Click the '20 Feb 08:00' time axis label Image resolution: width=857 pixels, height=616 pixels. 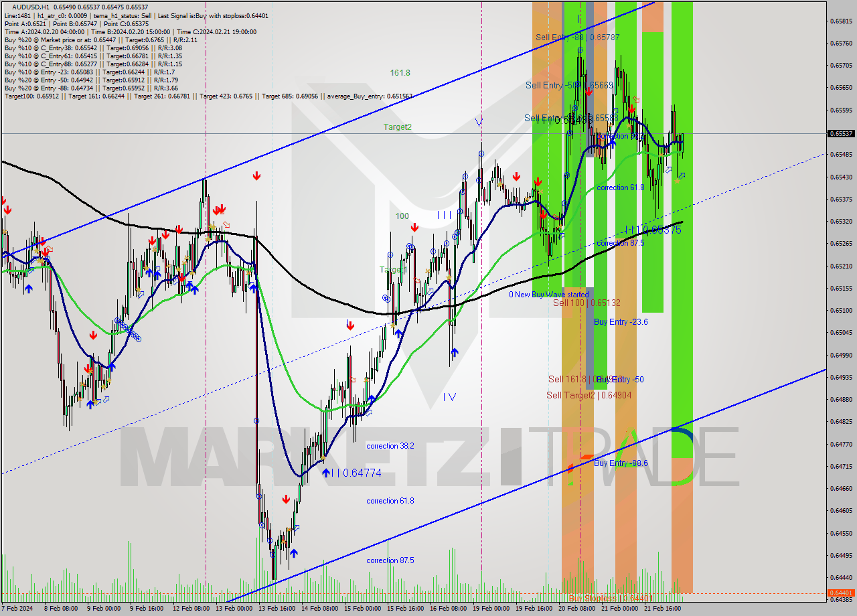point(576,609)
